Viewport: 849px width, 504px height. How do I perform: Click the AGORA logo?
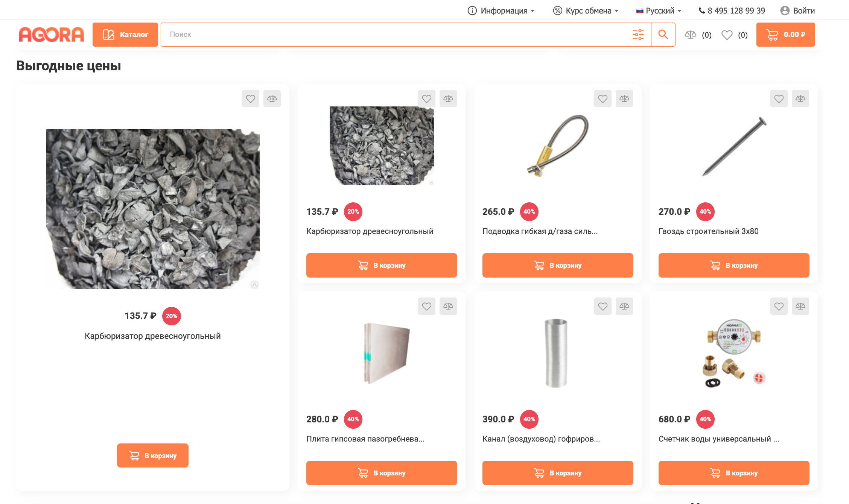click(x=52, y=35)
